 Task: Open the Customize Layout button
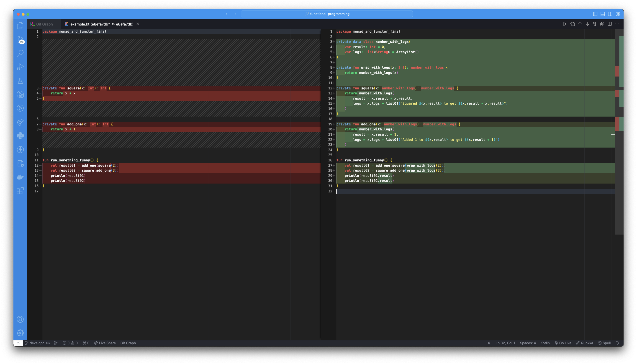click(x=618, y=14)
